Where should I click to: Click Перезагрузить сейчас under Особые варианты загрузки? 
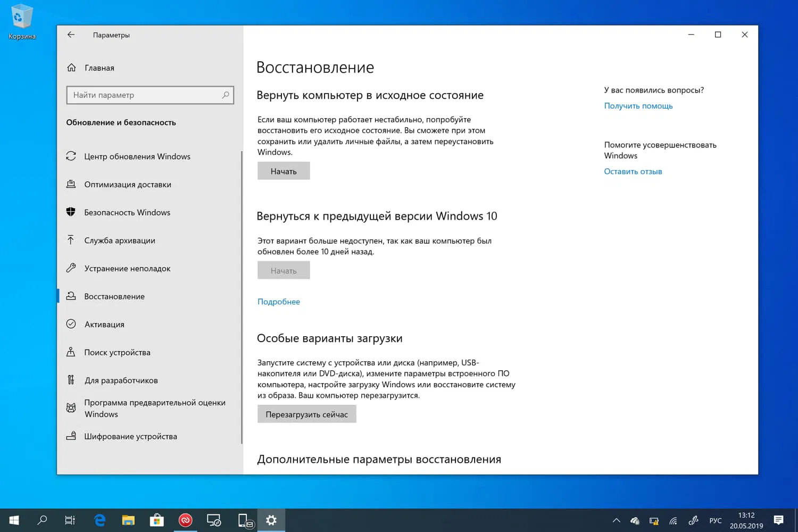306,413
